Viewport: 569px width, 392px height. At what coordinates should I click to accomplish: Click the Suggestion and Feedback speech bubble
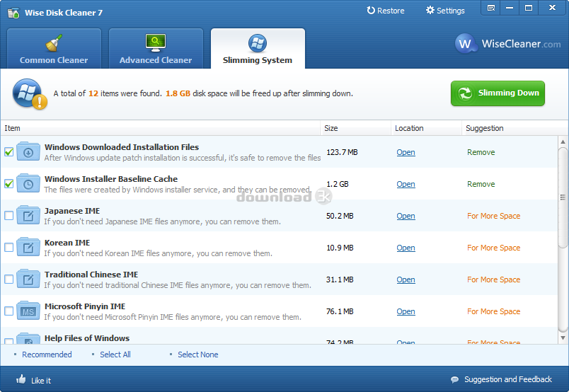pyautogui.click(x=454, y=379)
